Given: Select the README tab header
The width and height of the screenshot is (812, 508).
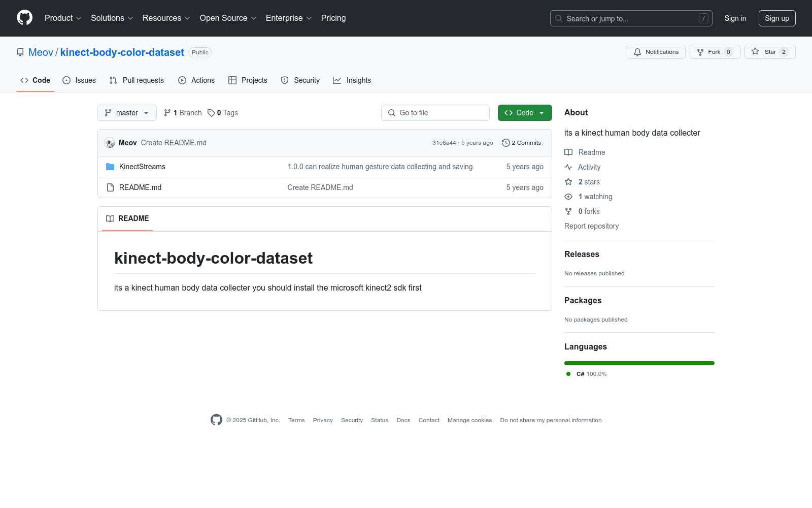Looking at the screenshot, I should [127, 218].
